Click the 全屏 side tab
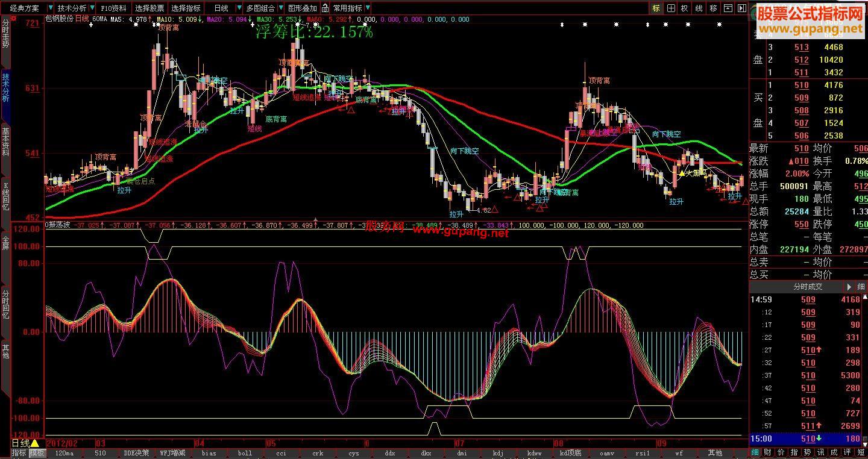 [x=5, y=243]
